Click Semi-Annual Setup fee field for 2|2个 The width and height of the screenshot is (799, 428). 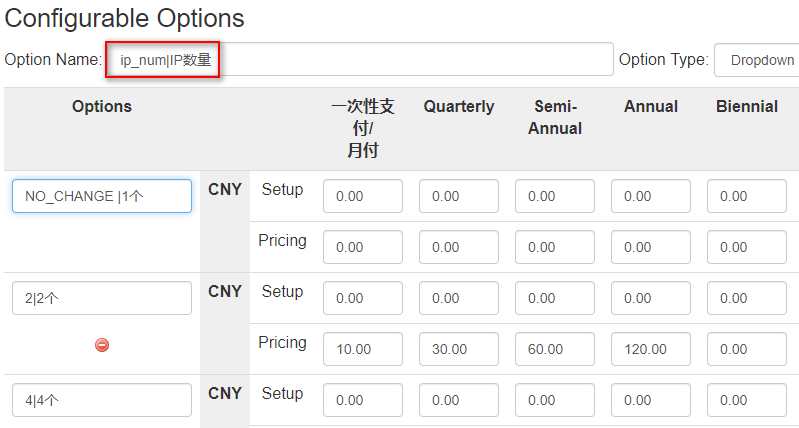click(x=554, y=298)
